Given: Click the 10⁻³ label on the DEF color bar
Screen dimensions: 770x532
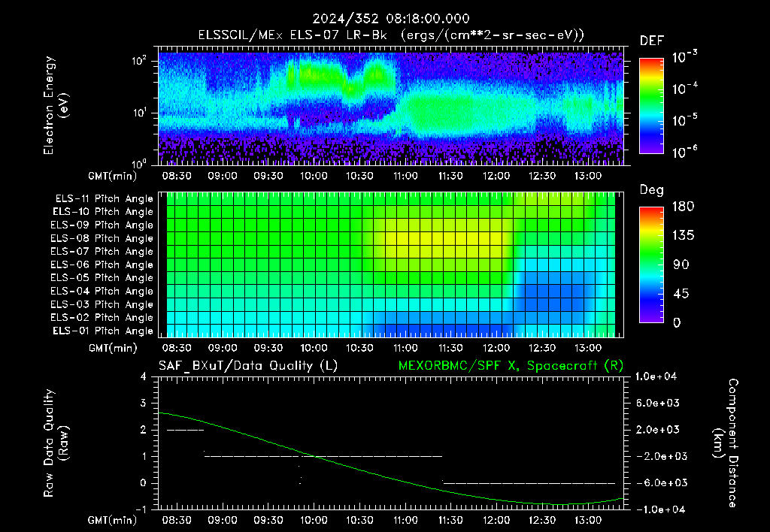Looking at the screenshot, I should click(x=684, y=56).
